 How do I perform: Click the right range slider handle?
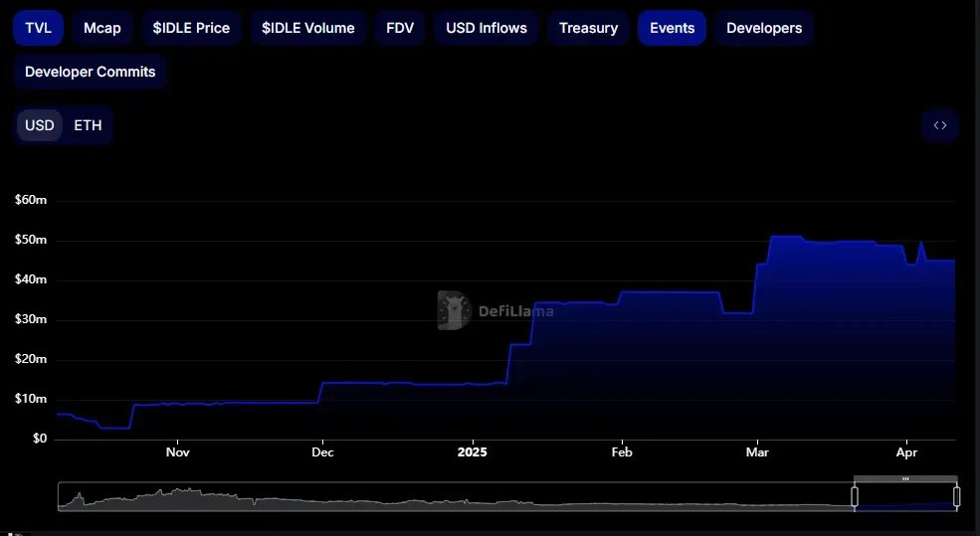tap(956, 496)
